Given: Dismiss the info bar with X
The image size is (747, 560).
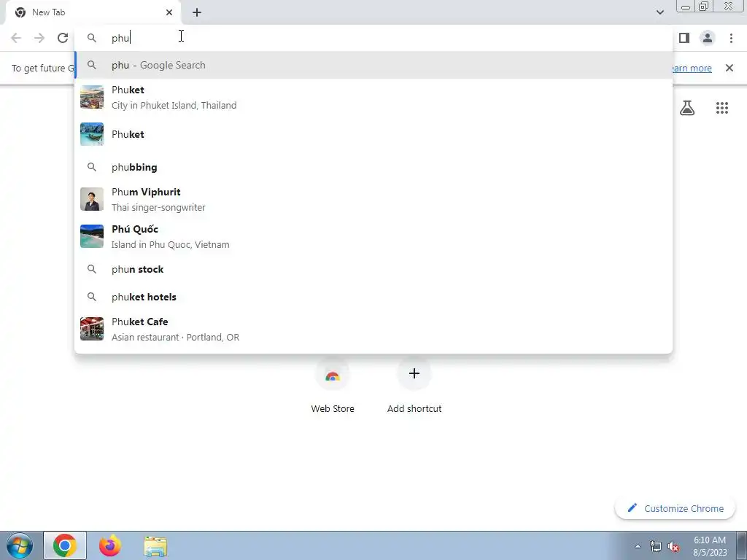Looking at the screenshot, I should pos(729,68).
